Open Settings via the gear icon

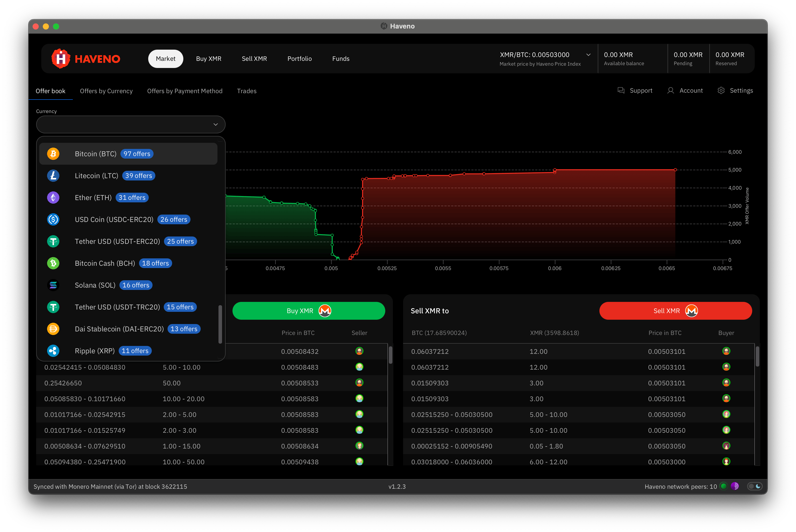(x=721, y=91)
